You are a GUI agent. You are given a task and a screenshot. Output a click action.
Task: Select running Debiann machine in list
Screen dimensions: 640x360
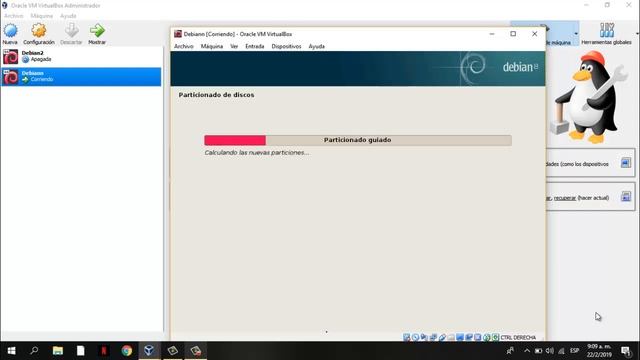click(81, 76)
